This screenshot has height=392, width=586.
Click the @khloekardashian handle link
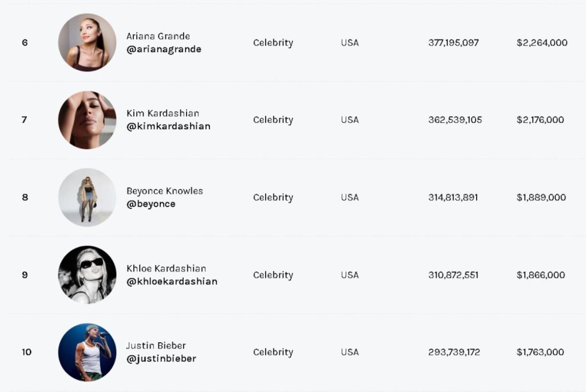coord(172,282)
